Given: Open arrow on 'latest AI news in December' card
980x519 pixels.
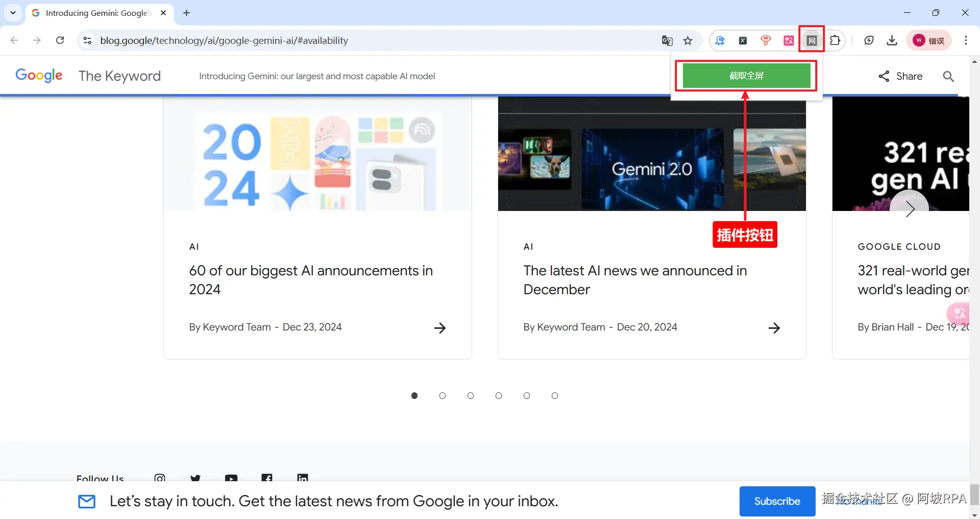Looking at the screenshot, I should point(774,328).
